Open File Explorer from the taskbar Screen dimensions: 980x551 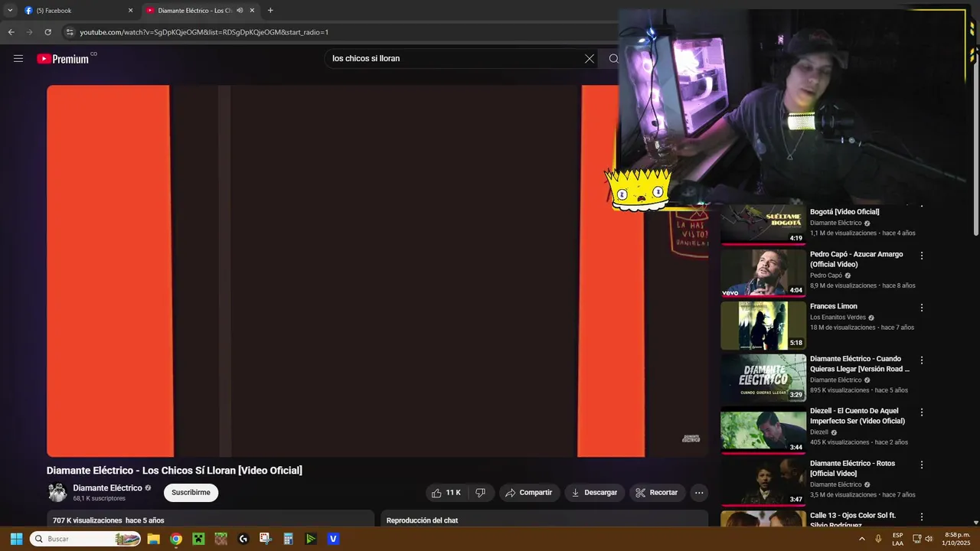point(153,539)
